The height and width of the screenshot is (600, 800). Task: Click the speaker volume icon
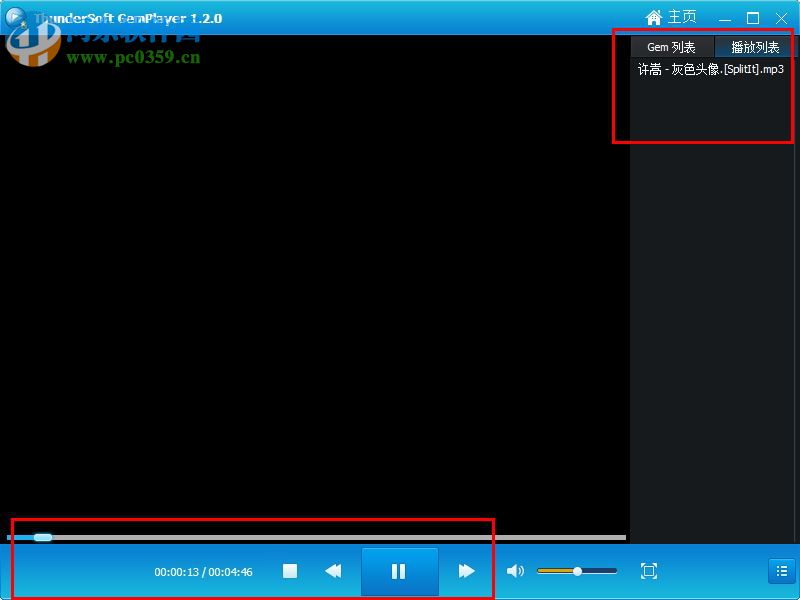(515, 571)
